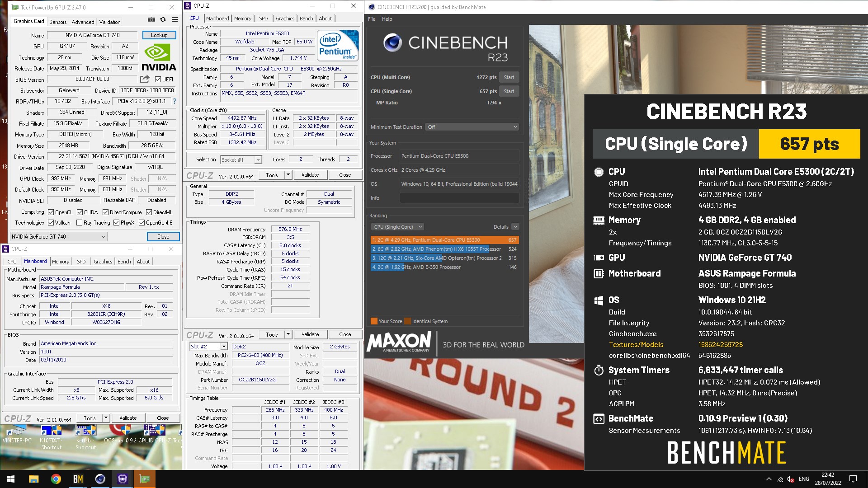Toggle the Vulkan checkbox
This screenshot has width=868, height=488.
click(x=51, y=223)
